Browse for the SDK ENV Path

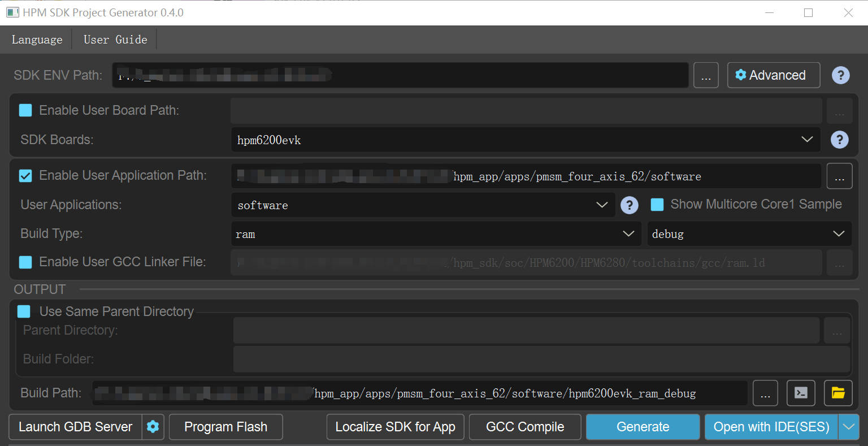pyautogui.click(x=706, y=75)
